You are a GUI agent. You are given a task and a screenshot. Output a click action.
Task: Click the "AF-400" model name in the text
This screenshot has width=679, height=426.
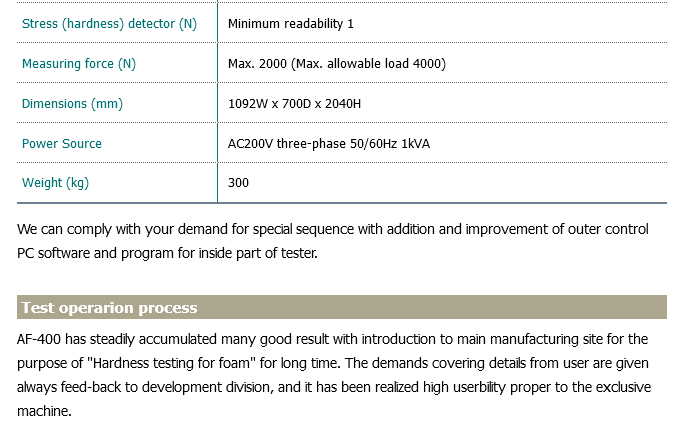[x=37, y=339]
